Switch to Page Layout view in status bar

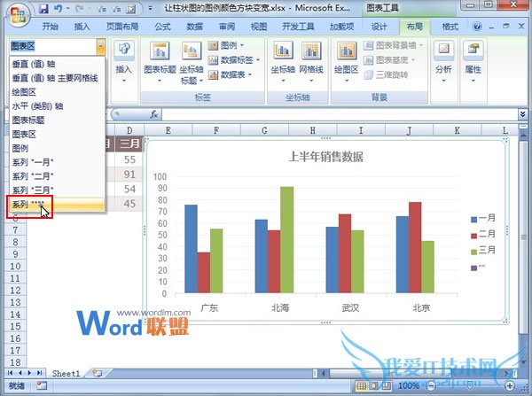coord(374,386)
